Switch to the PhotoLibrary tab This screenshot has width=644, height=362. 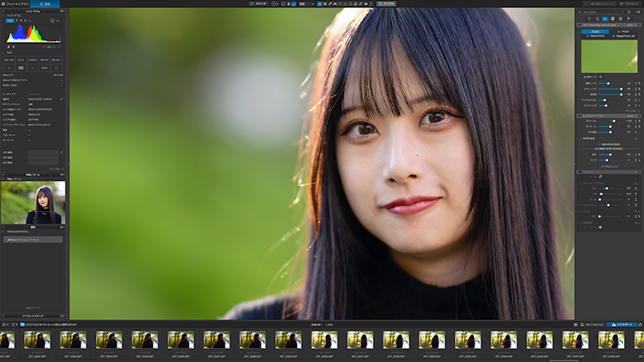click(x=14, y=4)
